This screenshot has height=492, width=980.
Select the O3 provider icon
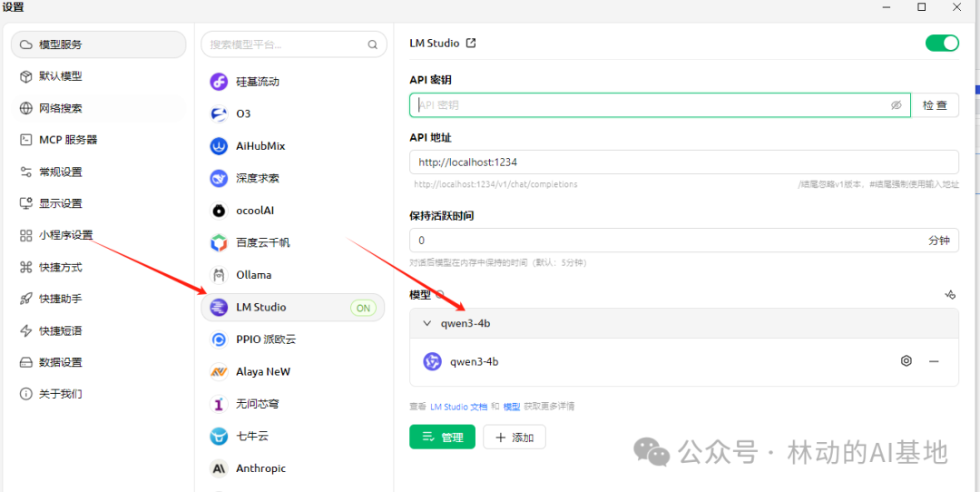pos(219,113)
